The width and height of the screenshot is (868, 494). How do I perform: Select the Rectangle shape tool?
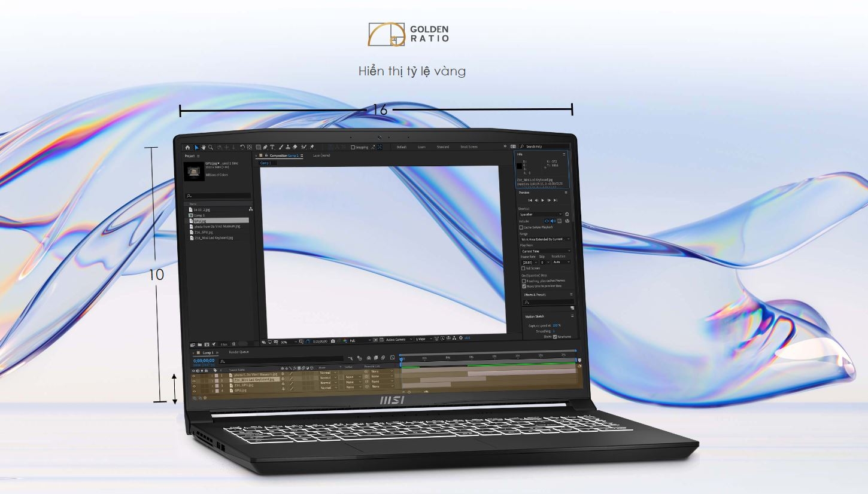click(x=258, y=147)
